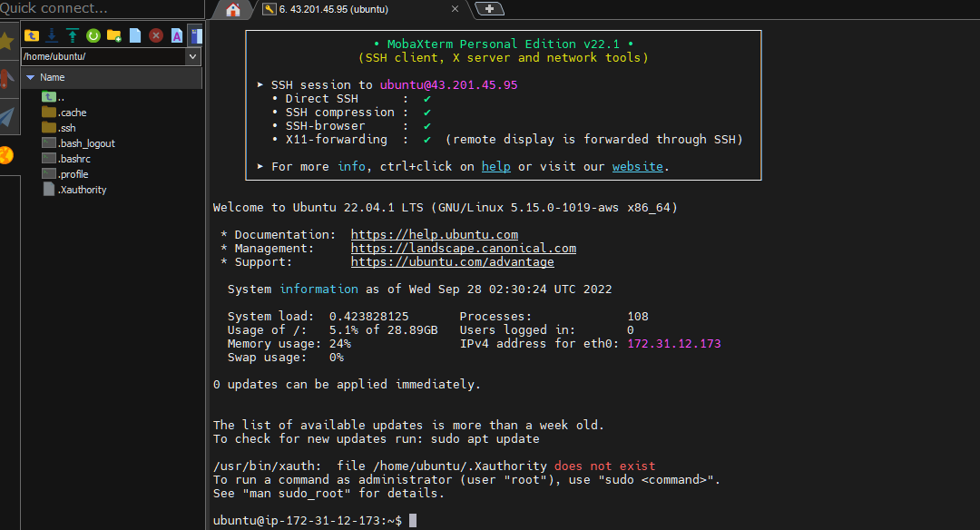Screen dimensions: 980x530
Task: Click the 'MobaXterm Personal Edition v22.1' title text
Action: (503, 44)
